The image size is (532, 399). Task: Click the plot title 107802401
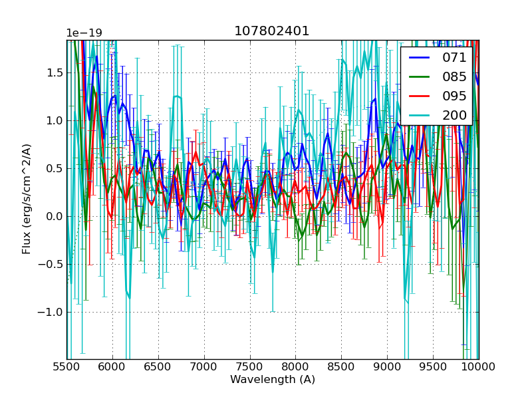[272, 31]
